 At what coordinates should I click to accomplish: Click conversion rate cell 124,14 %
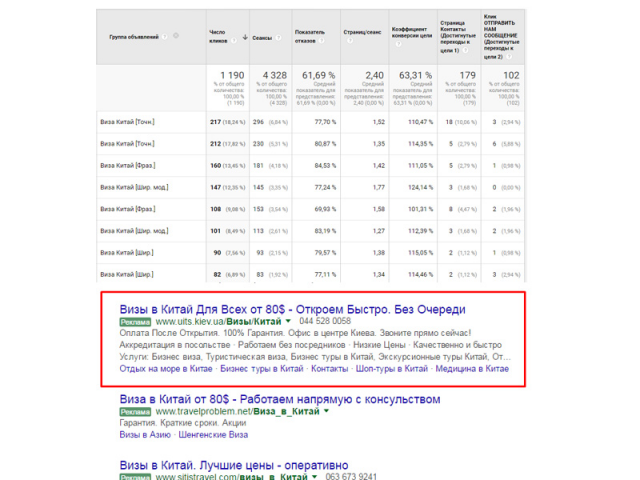420,187
